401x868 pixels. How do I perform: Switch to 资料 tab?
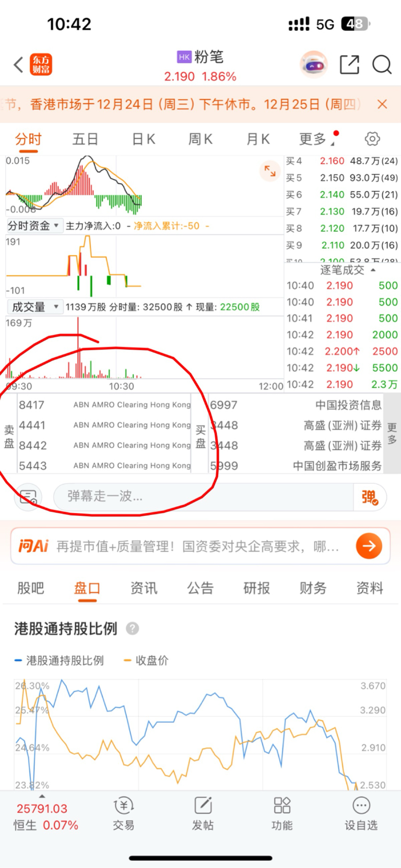pos(370,588)
